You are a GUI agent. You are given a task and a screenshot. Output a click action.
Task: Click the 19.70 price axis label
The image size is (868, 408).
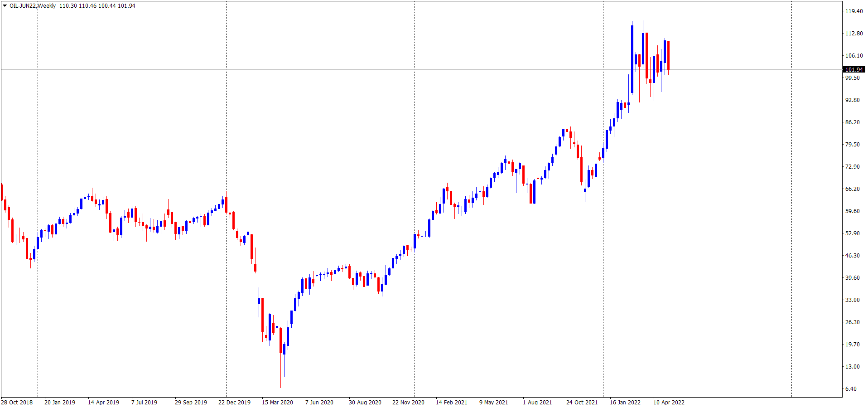pos(852,345)
